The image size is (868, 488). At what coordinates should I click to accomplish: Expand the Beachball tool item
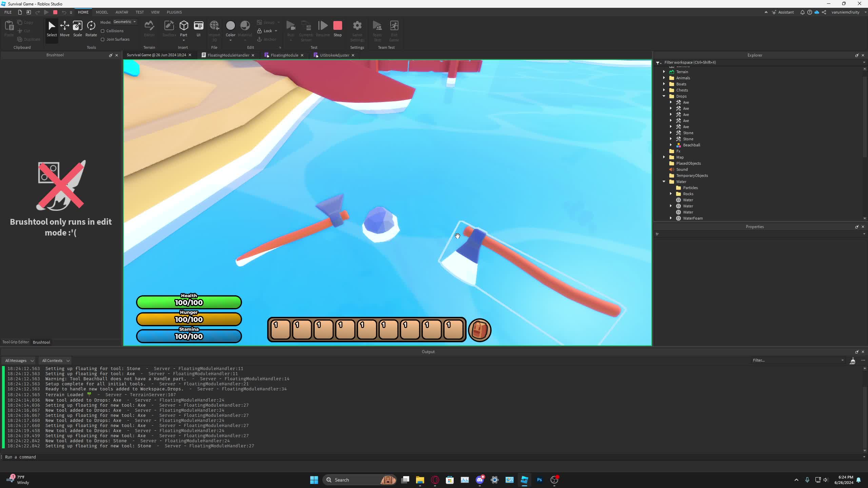click(671, 145)
